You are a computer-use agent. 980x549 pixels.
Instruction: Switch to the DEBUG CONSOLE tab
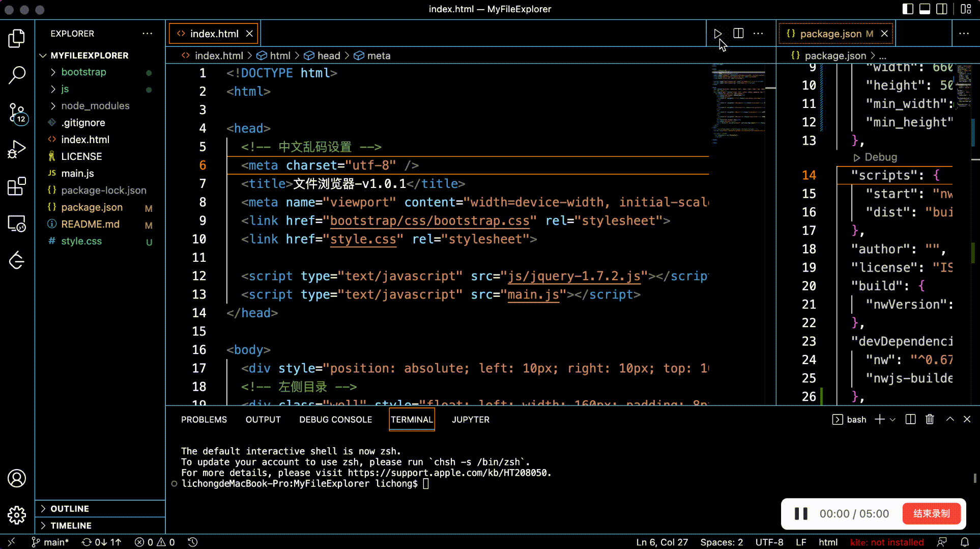tap(335, 419)
